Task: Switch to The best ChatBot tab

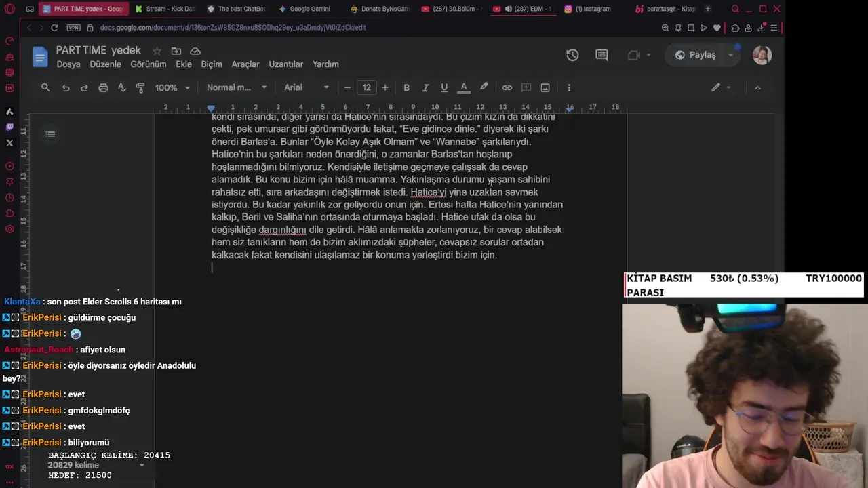Action: [235, 9]
